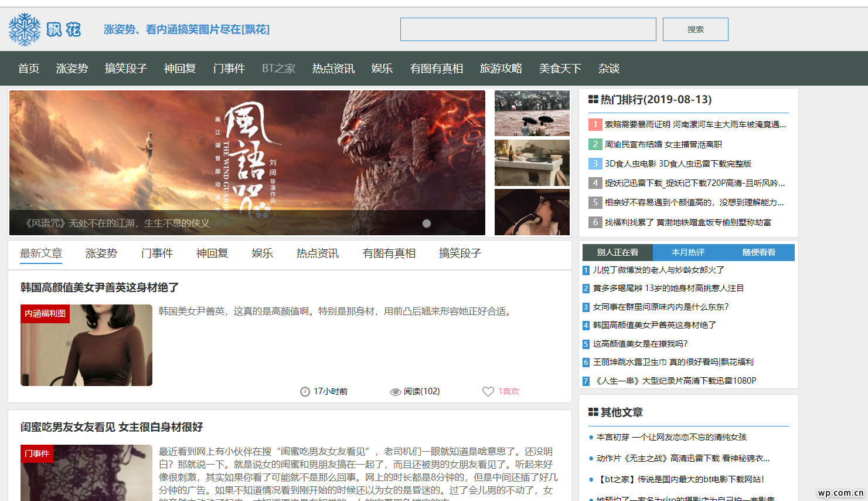Viewport: 868px width, 501px height.
Task: Select 神回复 tab in article filter row
Action: (x=212, y=253)
